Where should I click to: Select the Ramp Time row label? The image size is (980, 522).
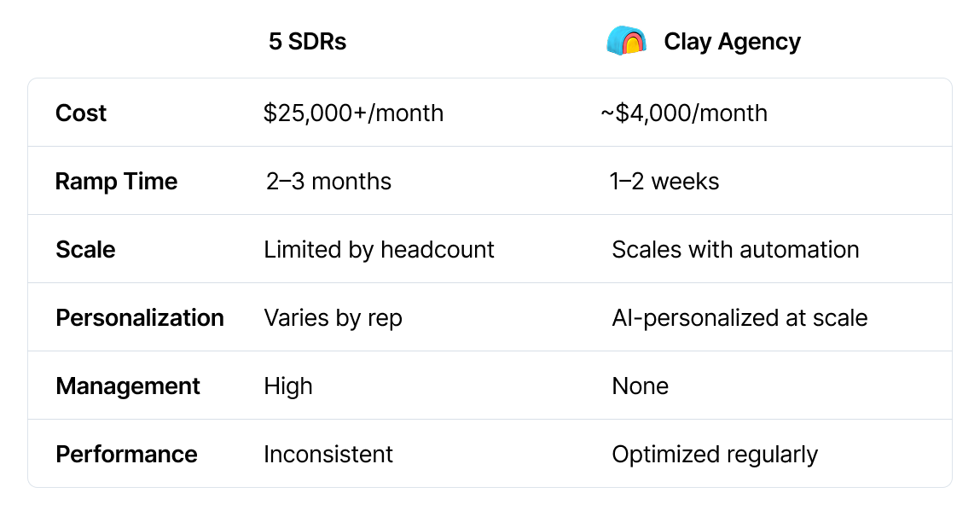click(x=116, y=182)
